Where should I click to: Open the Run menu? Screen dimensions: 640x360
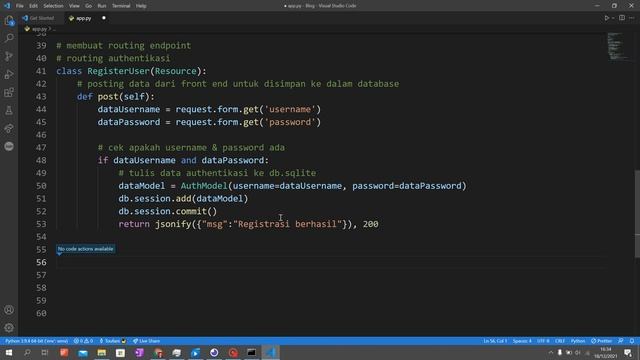[x=102, y=6]
